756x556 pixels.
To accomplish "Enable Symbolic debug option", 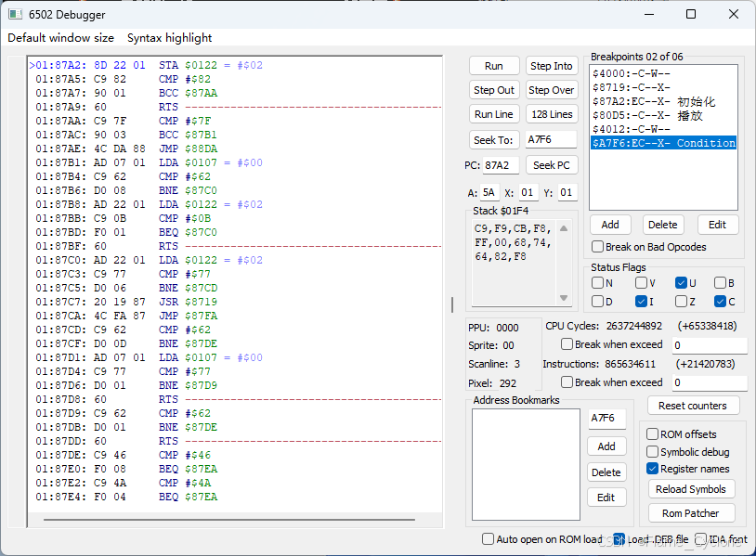I will point(652,451).
